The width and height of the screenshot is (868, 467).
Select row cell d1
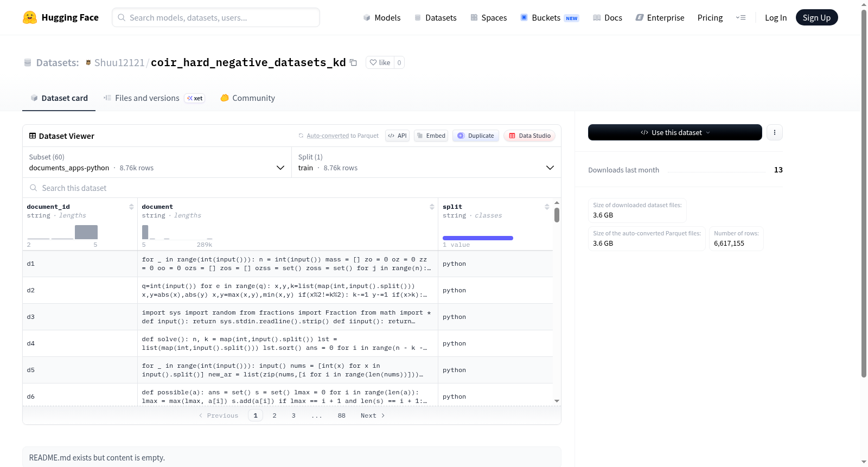pos(80,264)
